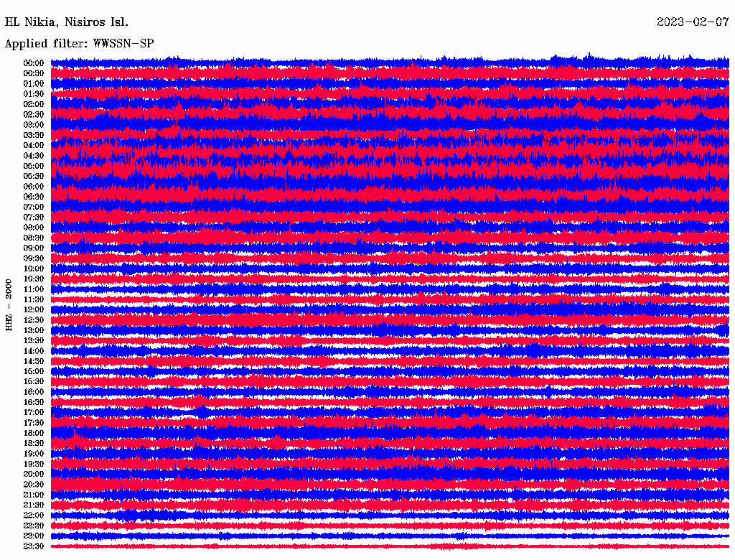Image resolution: width=735 pixels, height=560 pixels.
Task: Select the 03:30 time label
Action: click(34, 135)
